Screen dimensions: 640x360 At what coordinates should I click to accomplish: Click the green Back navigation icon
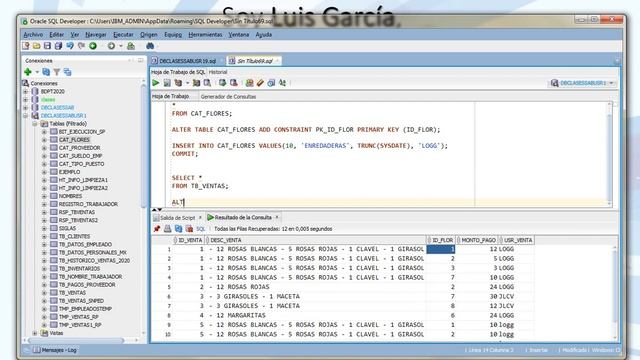[x=93, y=46]
